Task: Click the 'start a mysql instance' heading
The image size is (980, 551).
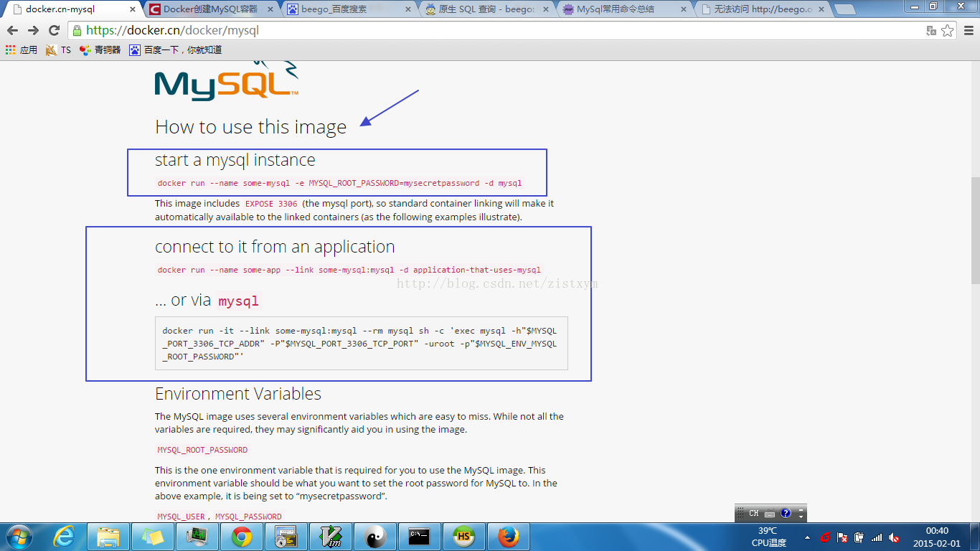Action: [235, 160]
